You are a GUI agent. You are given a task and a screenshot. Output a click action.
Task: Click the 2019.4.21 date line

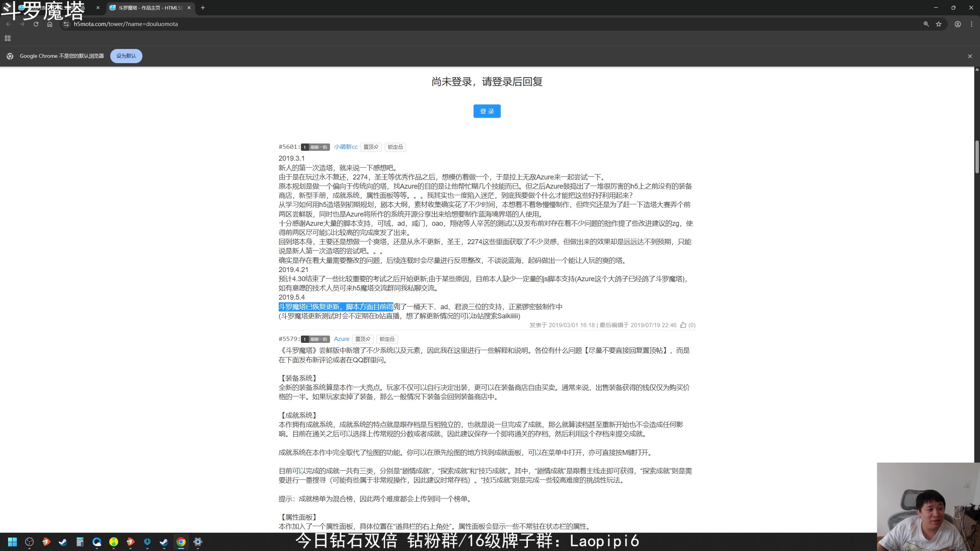point(293,270)
